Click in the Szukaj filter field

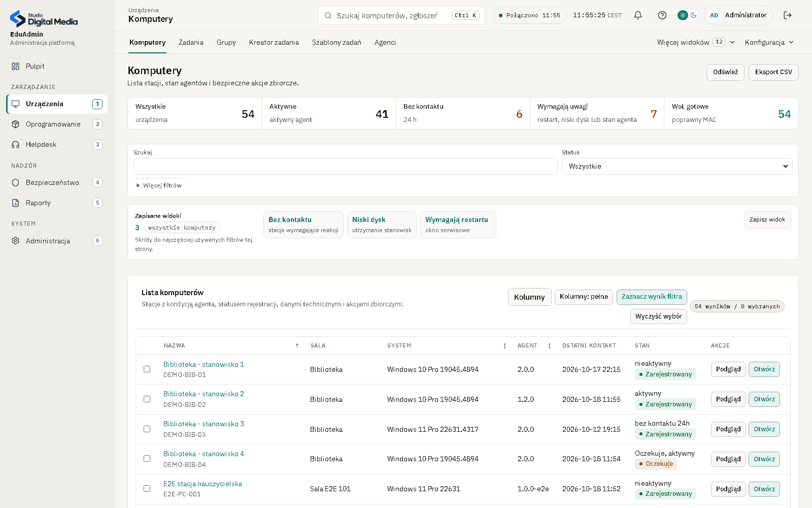[345, 166]
